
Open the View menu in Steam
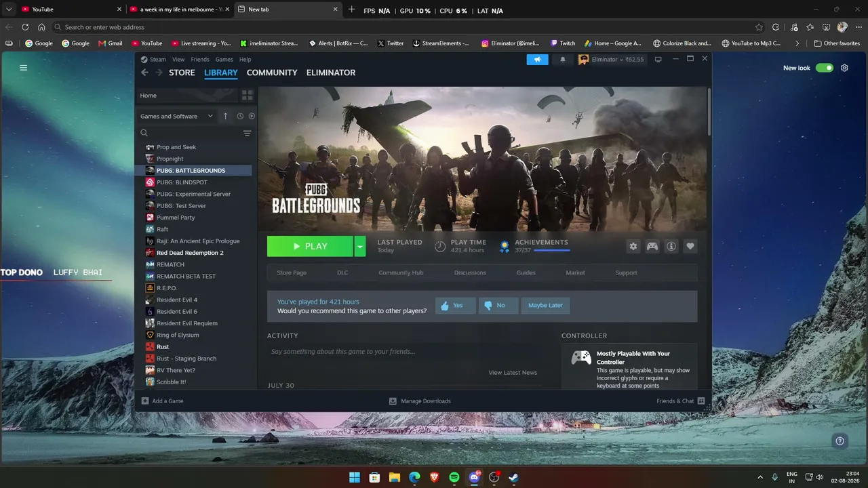click(178, 60)
